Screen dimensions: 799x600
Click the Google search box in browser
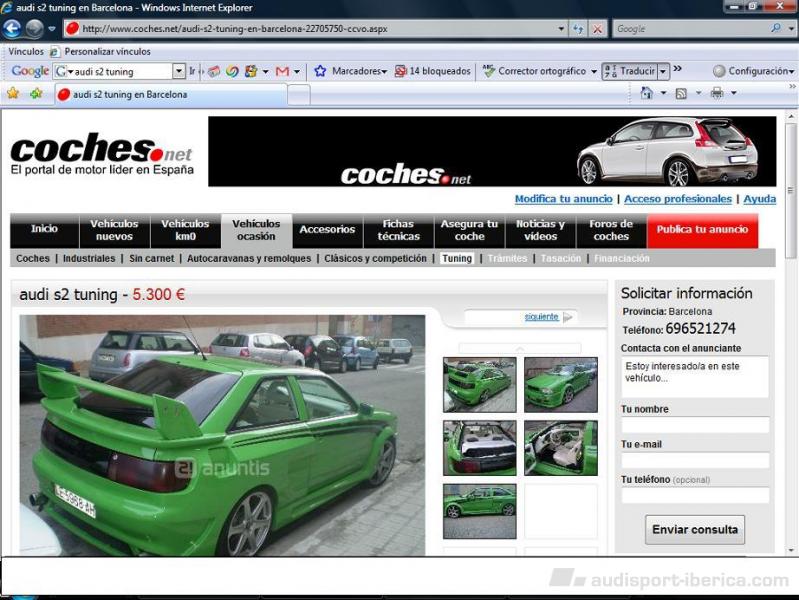691,29
